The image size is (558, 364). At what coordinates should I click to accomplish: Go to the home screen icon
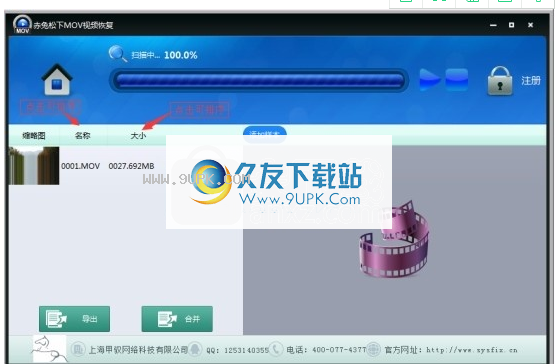[x=57, y=80]
